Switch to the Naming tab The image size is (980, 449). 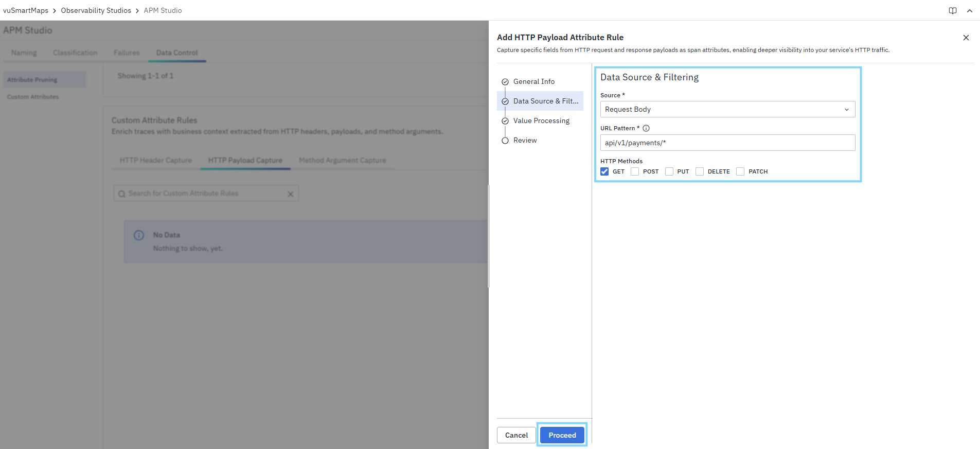24,53
